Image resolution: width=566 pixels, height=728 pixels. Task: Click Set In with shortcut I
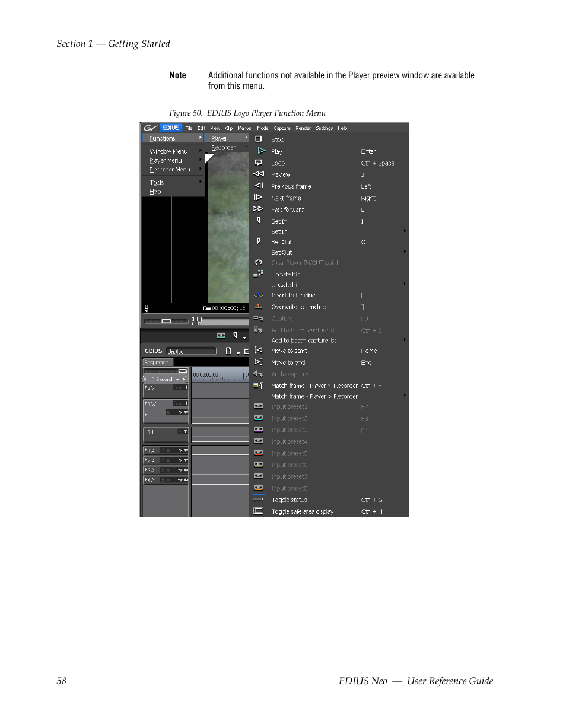(x=329, y=221)
